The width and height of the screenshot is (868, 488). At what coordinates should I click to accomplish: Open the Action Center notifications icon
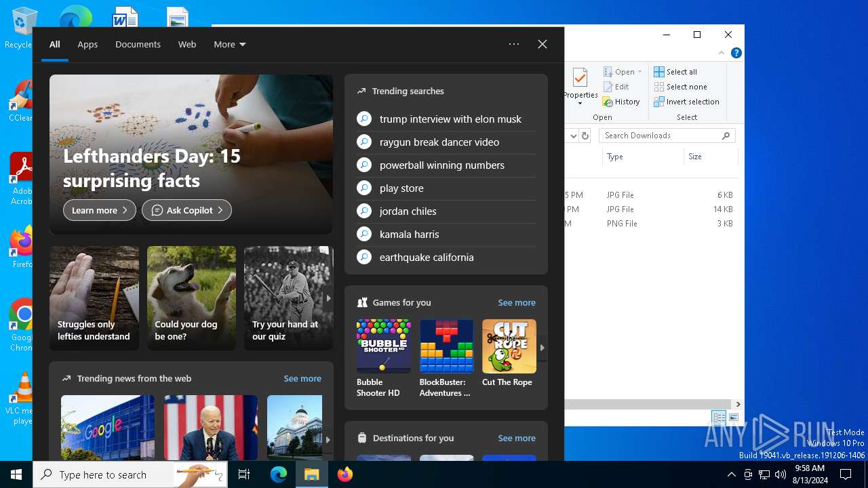846,474
